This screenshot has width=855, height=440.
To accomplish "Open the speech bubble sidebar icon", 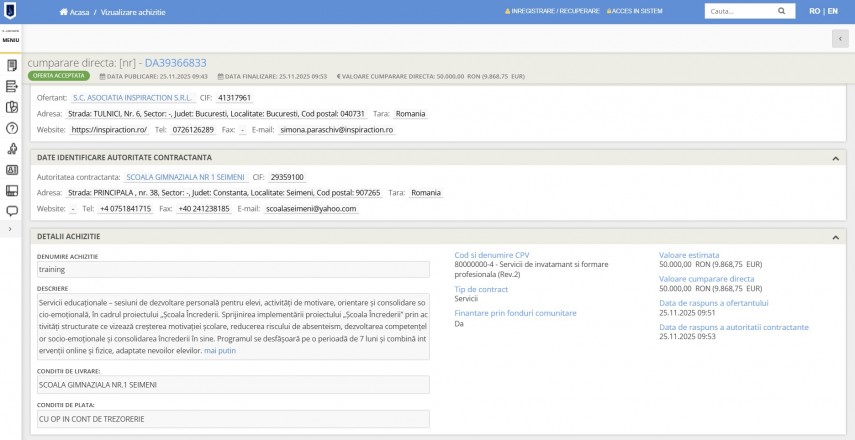I will click(12, 211).
